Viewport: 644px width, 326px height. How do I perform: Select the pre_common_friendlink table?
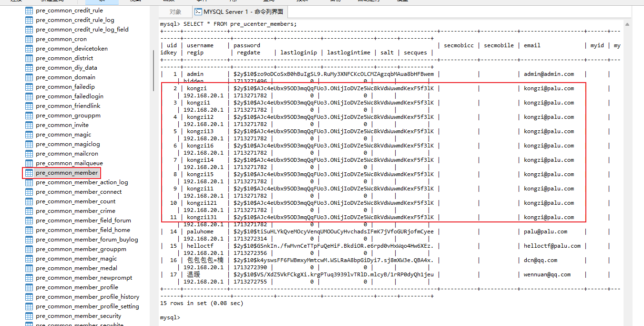tap(68, 106)
